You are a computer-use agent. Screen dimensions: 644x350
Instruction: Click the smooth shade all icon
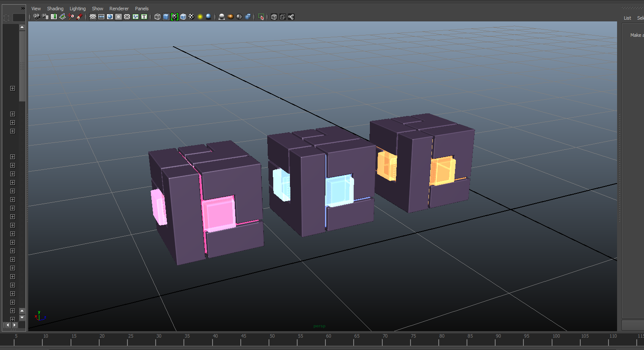(166, 17)
